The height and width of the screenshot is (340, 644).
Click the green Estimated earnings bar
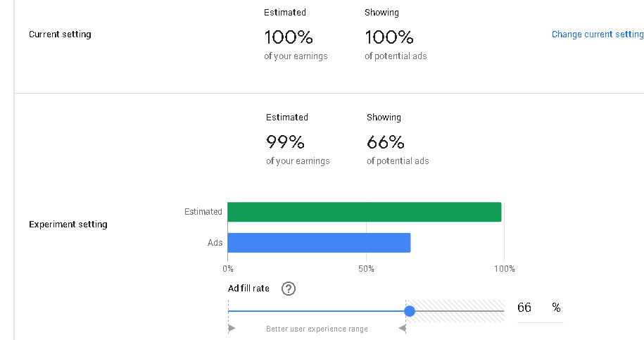pyautogui.click(x=365, y=212)
